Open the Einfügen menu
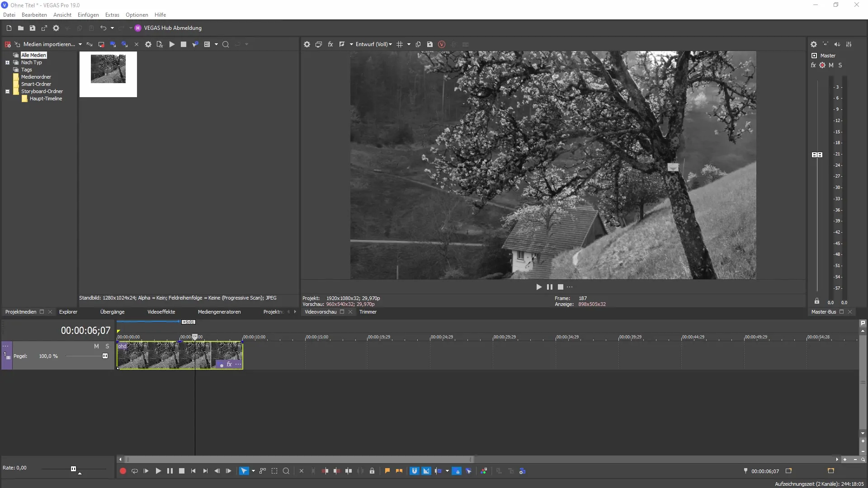Viewport: 868px width, 488px height. [x=88, y=15]
